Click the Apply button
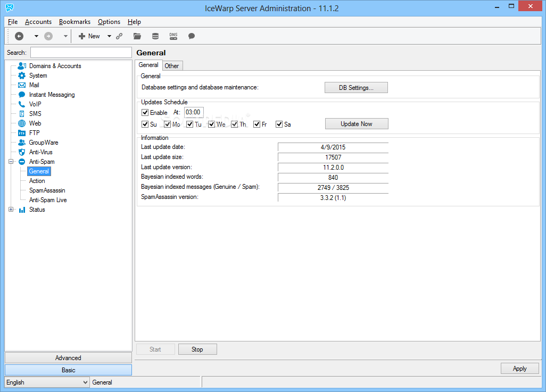 [x=520, y=368]
